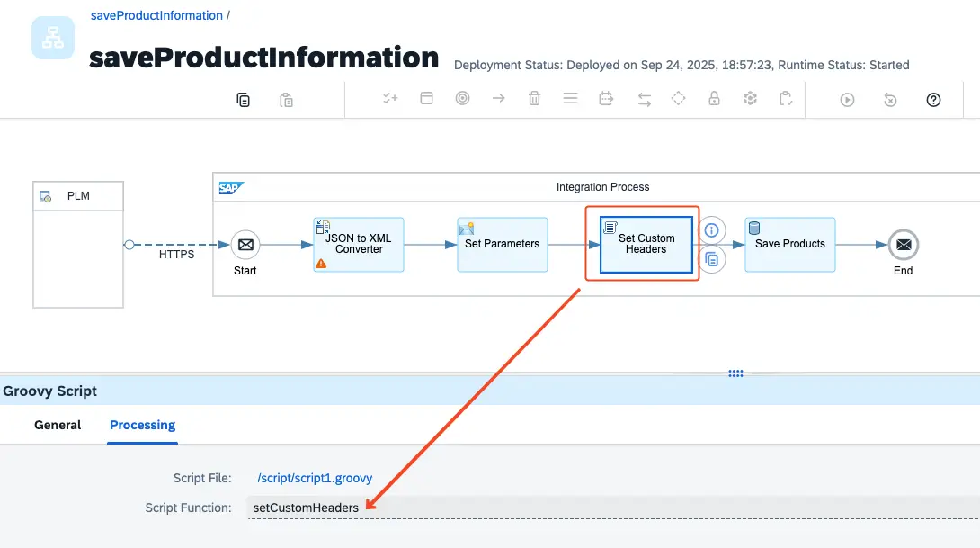Click the lock icon in toolbar
The width and height of the screenshot is (980, 548).
point(714,99)
